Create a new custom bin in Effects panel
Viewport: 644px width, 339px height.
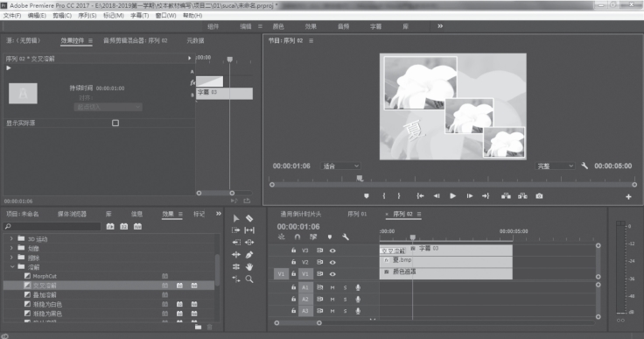click(198, 327)
